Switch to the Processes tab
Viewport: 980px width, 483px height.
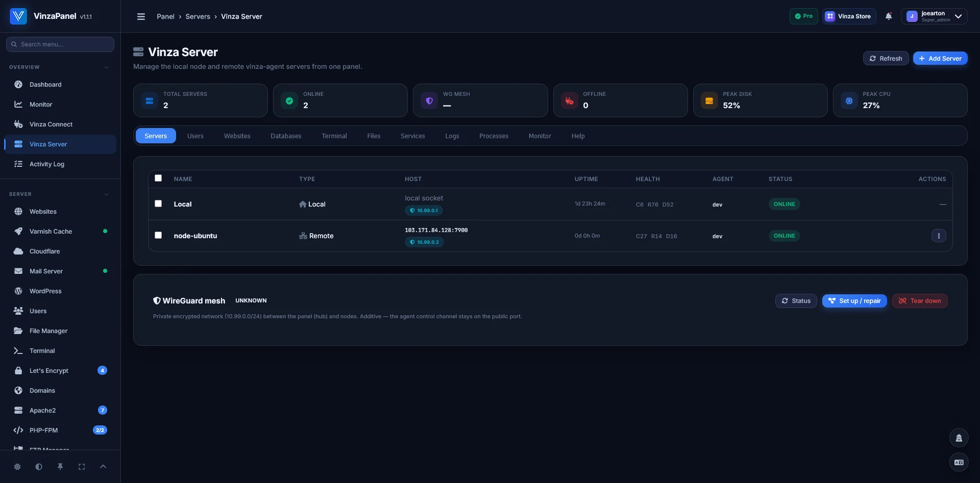494,136
